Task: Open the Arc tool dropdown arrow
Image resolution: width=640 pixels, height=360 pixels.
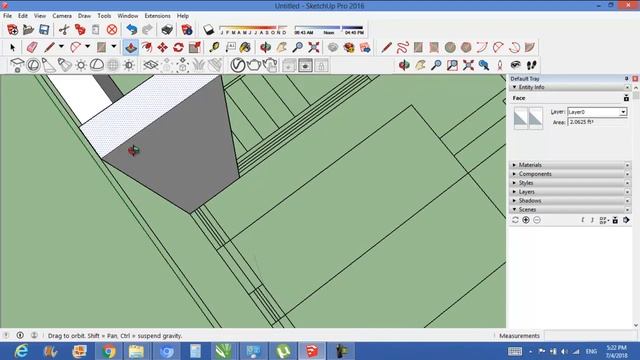Action: [87, 47]
